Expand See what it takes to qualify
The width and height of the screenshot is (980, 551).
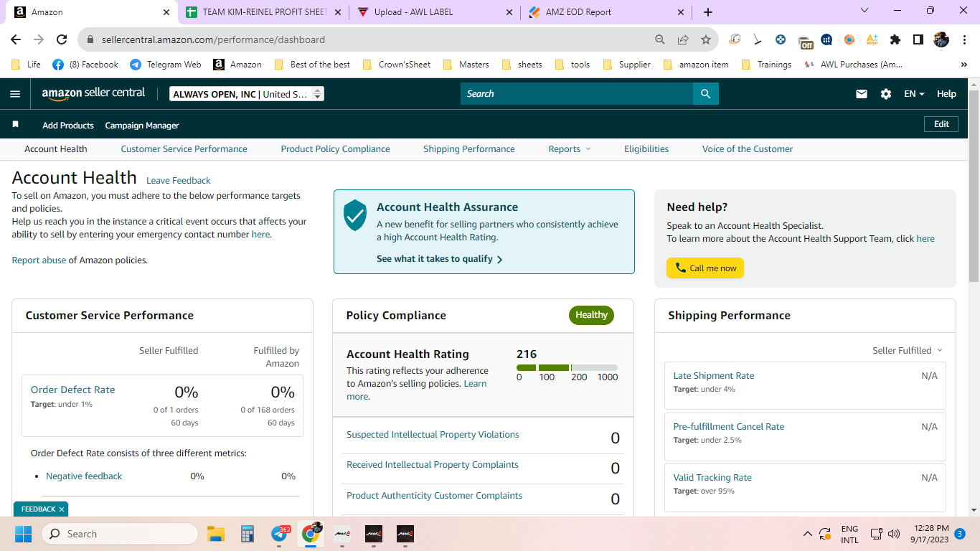coord(440,259)
